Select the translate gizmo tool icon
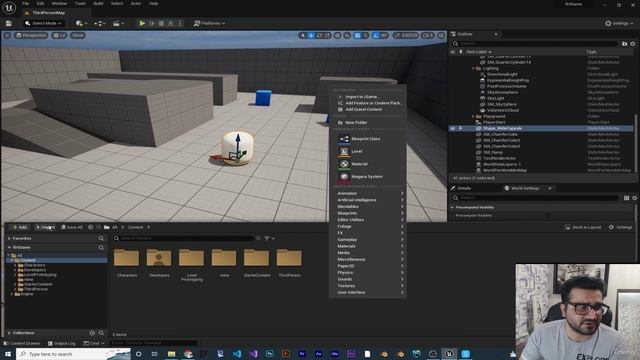 pyautogui.click(x=311, y=36)
